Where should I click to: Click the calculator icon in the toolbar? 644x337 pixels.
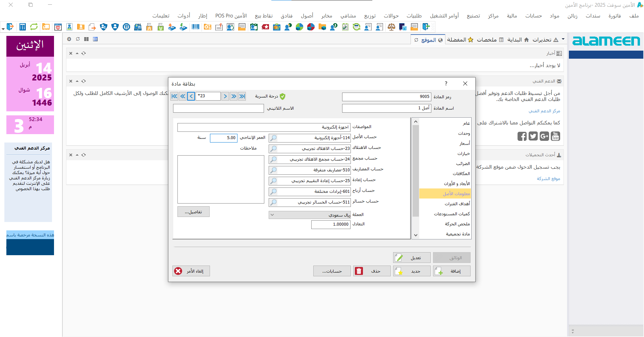point(22,27)
